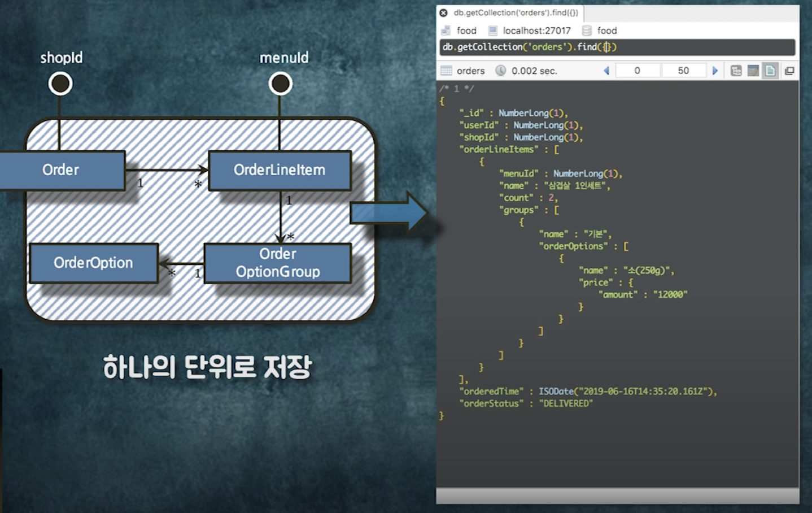Click the circle connector under menuId
The height and width of the screenshot is (513, 812).
click(280, 84)
